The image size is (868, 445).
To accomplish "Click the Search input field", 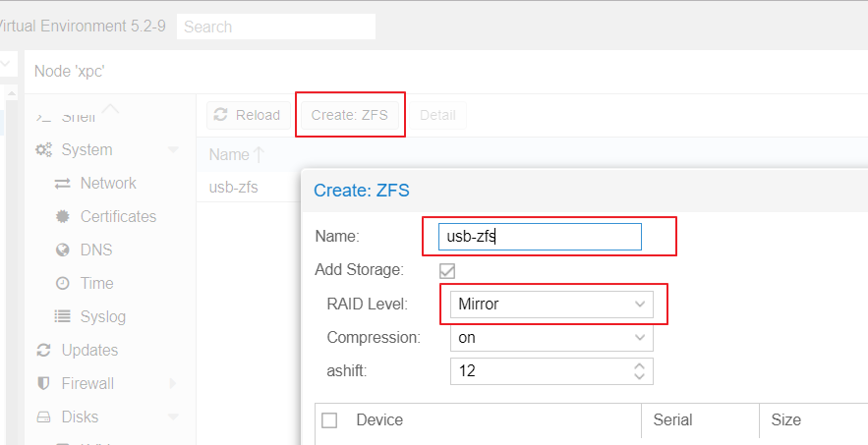I will coord(276,27).
